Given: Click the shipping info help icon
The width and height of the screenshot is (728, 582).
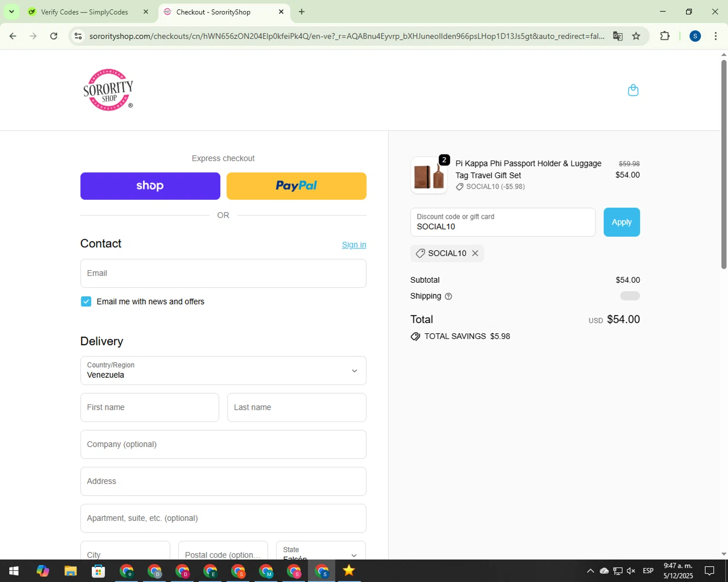Looking at the screenshot, I should pos(448,296).
